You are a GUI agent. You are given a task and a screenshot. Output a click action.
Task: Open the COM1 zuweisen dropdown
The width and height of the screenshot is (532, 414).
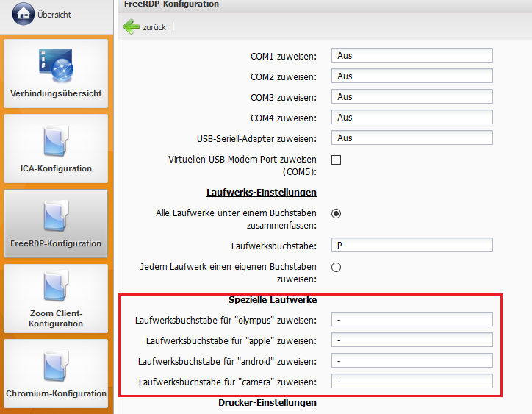[411, 56]
